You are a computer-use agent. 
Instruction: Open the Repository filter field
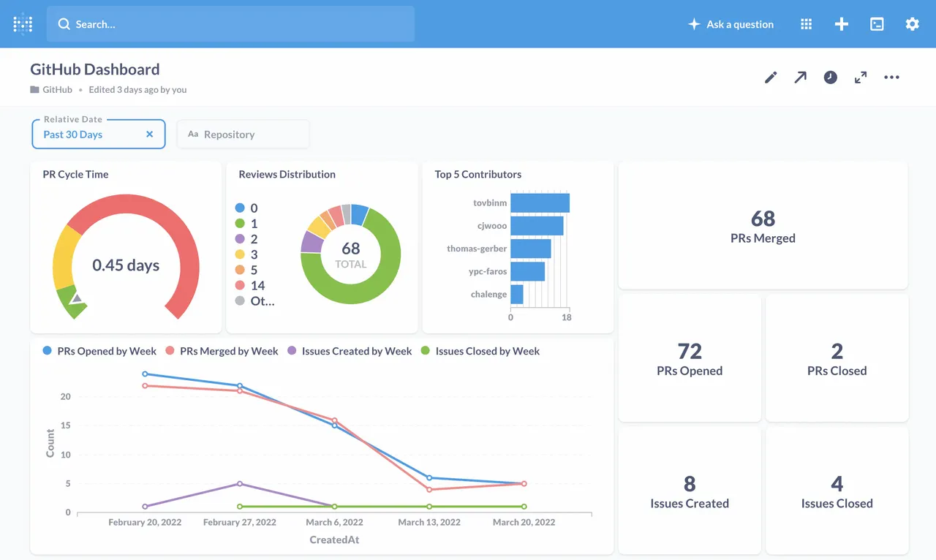pyautogui.click(x=243, y=134)
